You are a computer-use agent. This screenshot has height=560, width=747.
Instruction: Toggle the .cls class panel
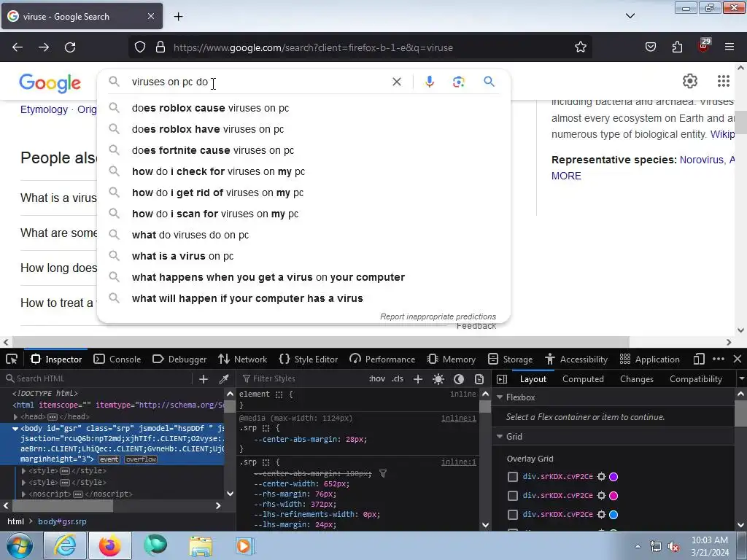[398, 379]
